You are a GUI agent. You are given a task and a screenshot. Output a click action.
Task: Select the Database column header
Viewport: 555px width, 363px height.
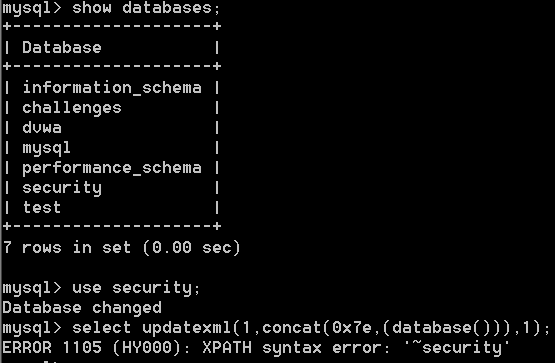pyautogui.click(x=62, y=47)
